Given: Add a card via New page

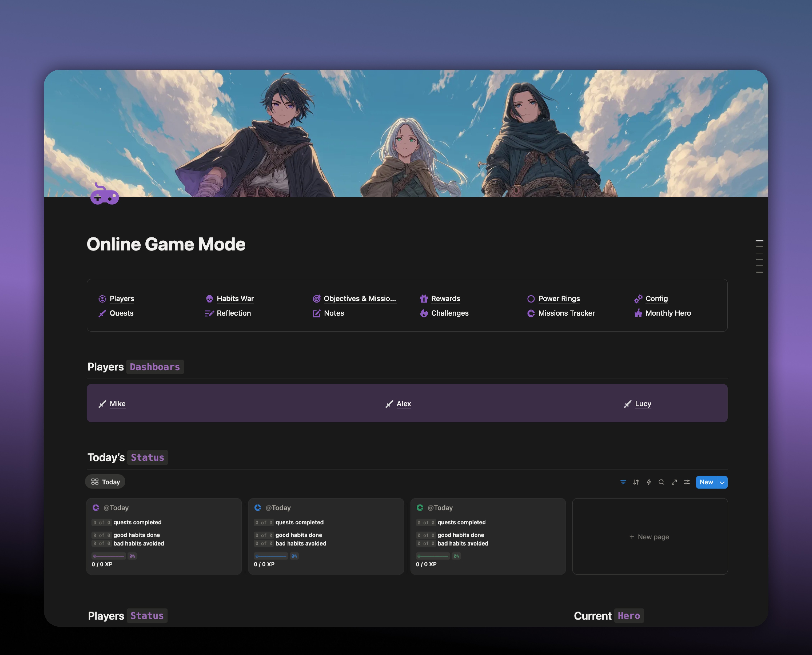Looking at the screenshot, I should 649,537.
